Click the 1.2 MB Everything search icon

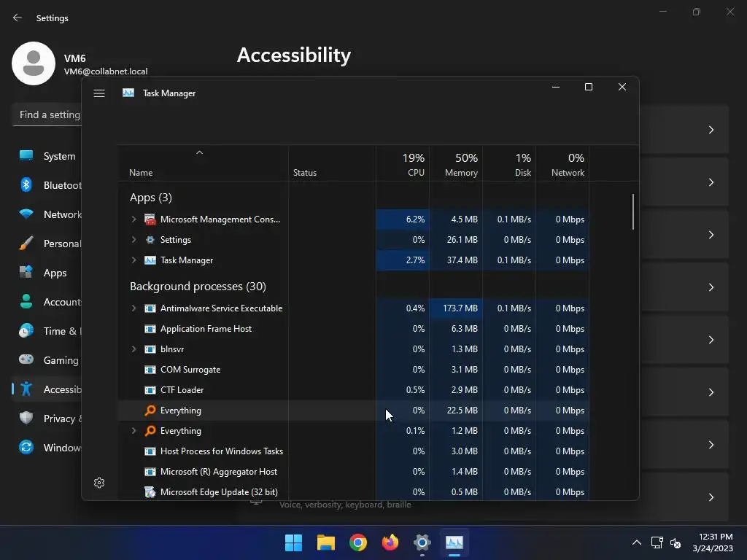(150, 431)
